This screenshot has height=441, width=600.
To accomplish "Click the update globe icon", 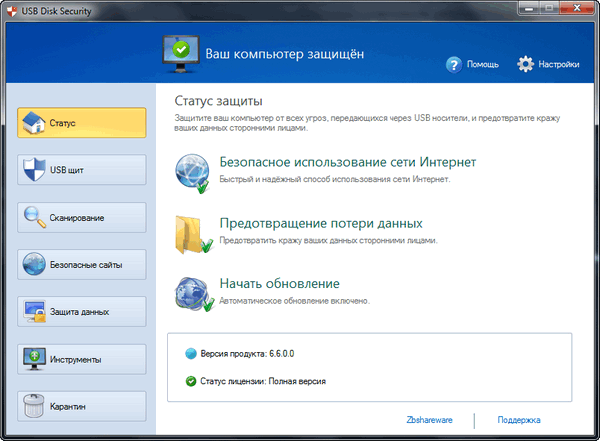I will click(194, 294).
